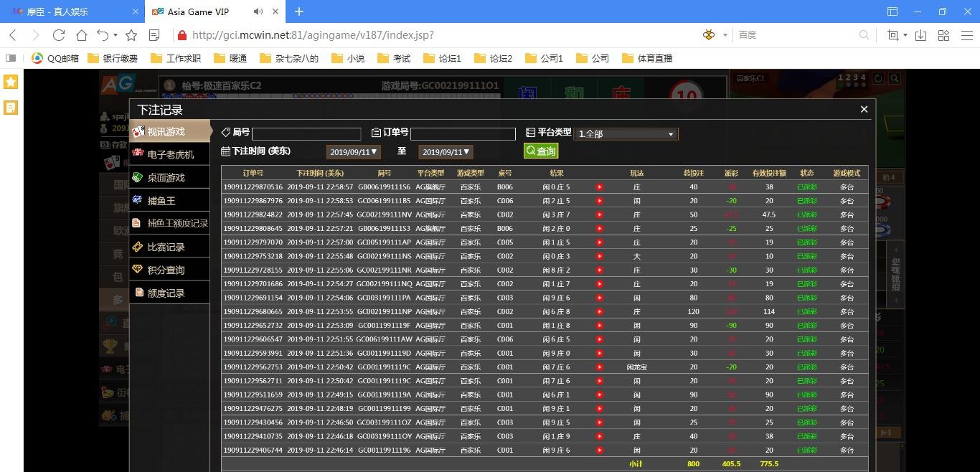Bookmark page with the star icon
Image resolution: width=980 pixels, height=472 pixels.
tap(131, 35)
